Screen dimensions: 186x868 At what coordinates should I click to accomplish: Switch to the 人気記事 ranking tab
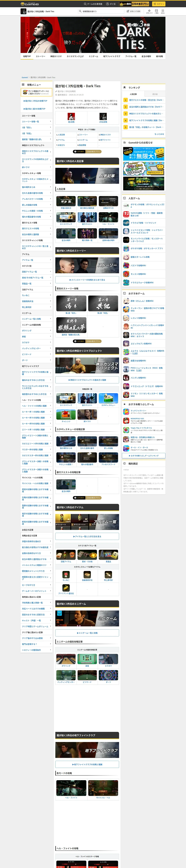(x=133, y=94)
